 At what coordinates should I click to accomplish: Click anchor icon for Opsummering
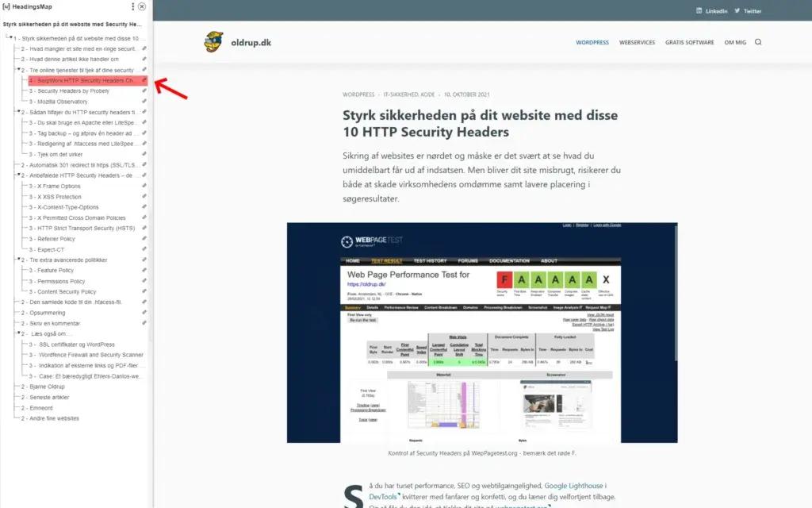pos(144,313)
